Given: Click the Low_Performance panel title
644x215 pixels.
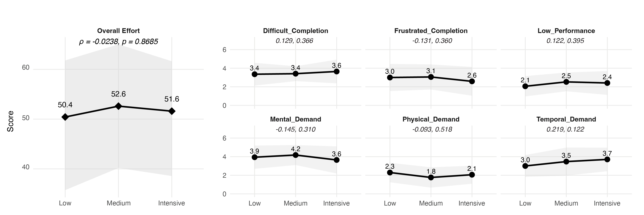Looking at the screenshot, I should [x=566, y=31].
